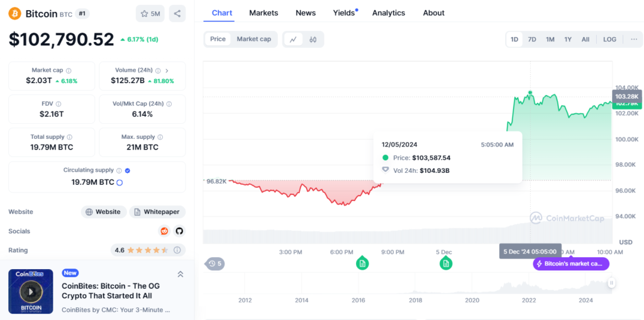Click the Bitcoin logo icon
This screenshot has height=320, width=644.
pos(15,14)
